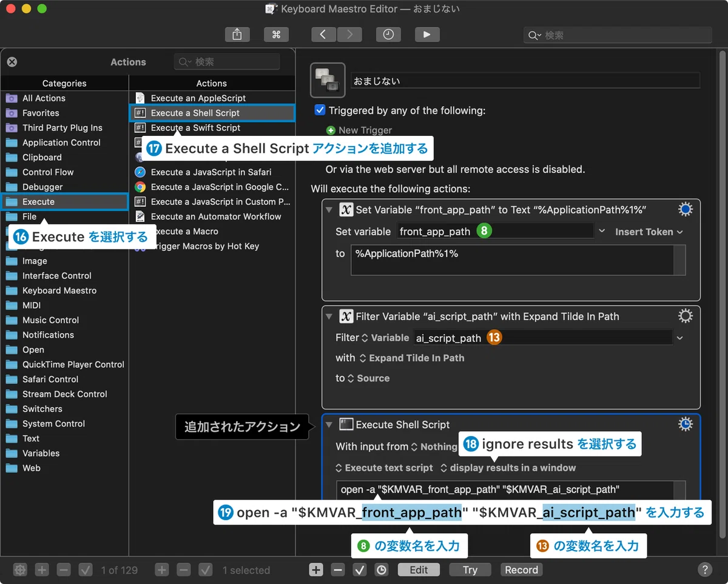Click the command-key macro toolbar button
This screenshot has height=584, width=728.
[x=276, y=35]
